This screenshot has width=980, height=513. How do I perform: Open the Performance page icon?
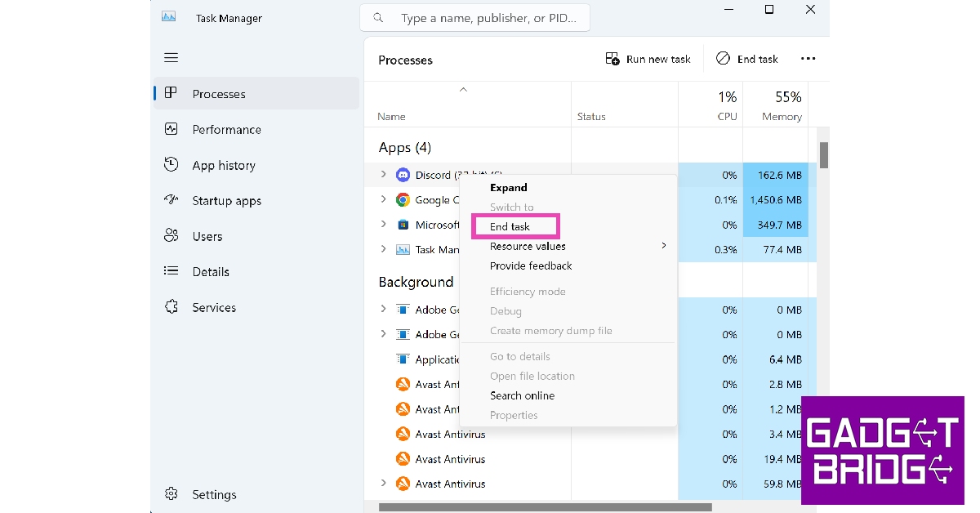(171, 129)
